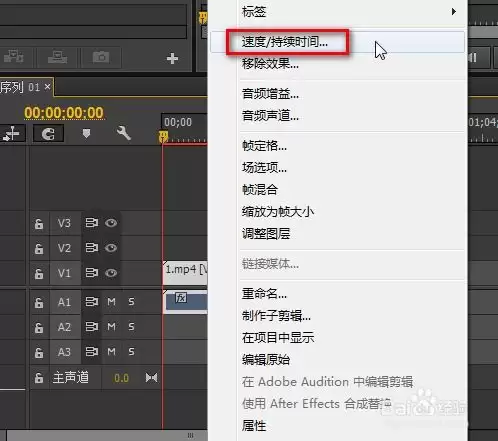The width and height of the screenshot is (498, 441).
Task: Click the overwrite edit icon in monitor toolbar
Action: tap(57, 57)
